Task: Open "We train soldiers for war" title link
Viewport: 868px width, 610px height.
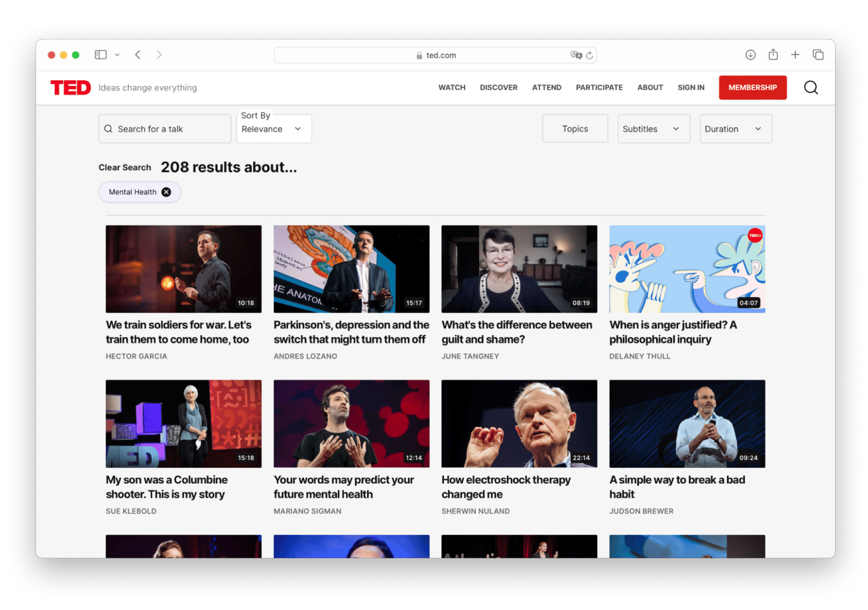Action: coord(179,332)
